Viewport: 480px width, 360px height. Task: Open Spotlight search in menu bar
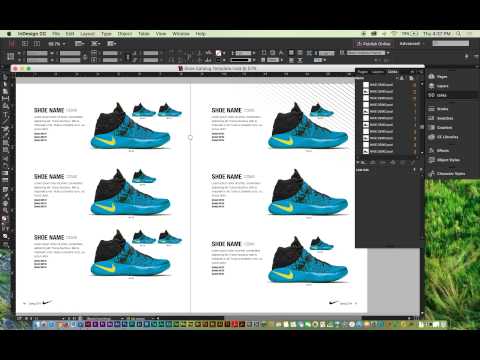click(x=459, y=34)
